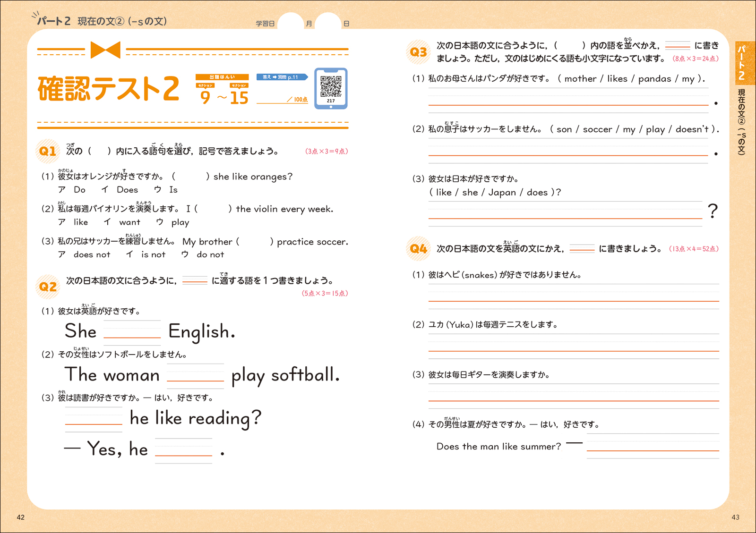Click the section range number 9
Screen dimensions: 756x533
pos(205,97)
